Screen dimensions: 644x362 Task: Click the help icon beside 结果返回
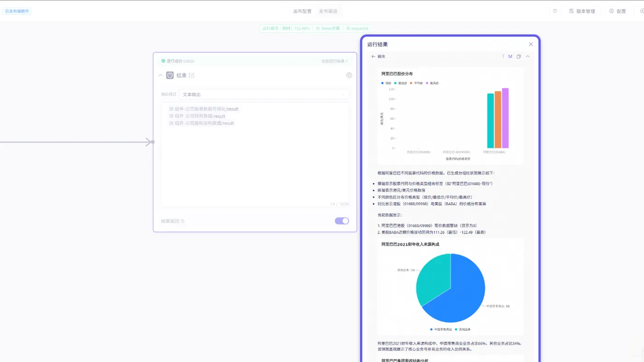tap(183, 221)
